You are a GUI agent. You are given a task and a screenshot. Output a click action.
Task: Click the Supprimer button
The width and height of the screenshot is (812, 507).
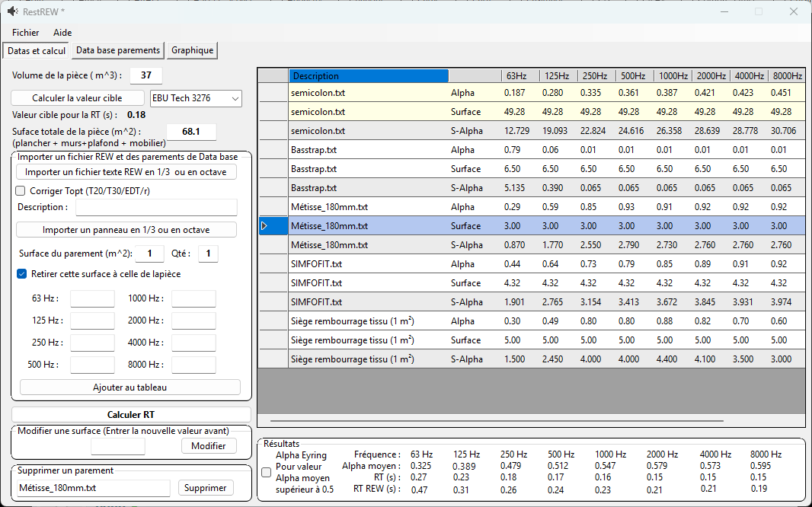206,488
